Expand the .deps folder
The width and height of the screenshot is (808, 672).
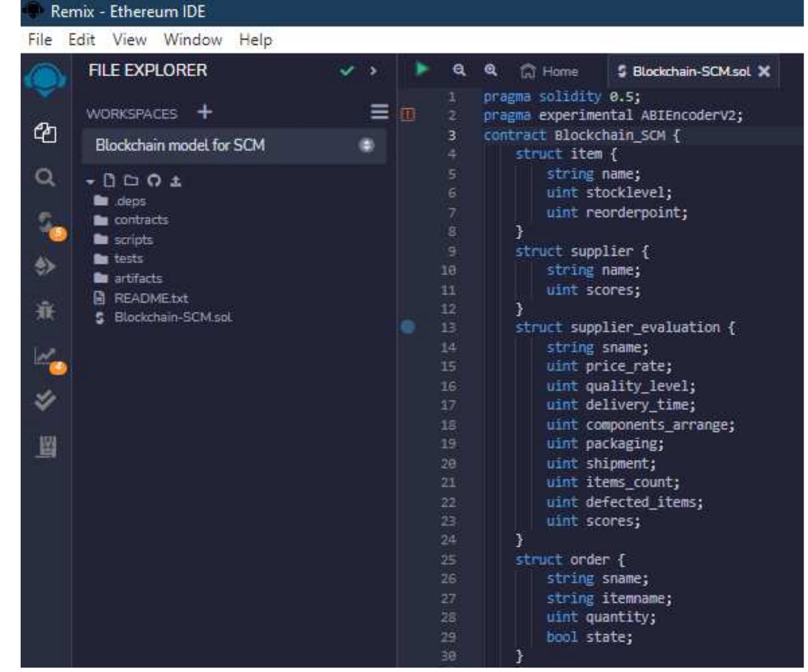[120, 201]
